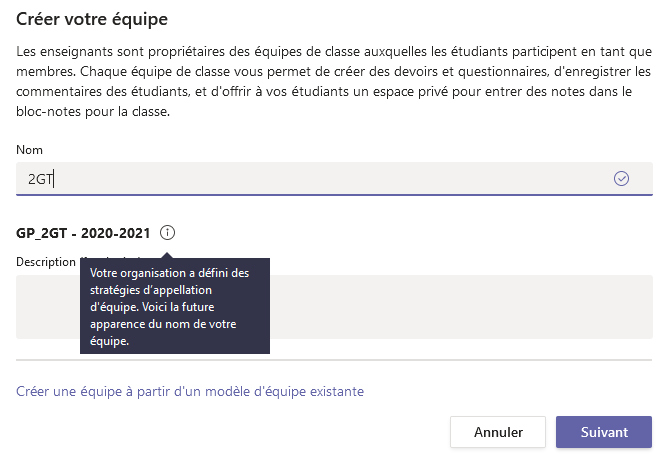The width and height of the screenshot is (666, 465).
Task: Click the generated name GP_2GT - 2020-2021
Action: 83,233
